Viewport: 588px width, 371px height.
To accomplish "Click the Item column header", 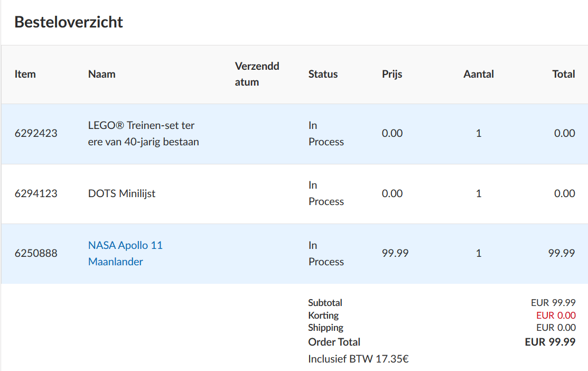I will click(x=25, y=74).
